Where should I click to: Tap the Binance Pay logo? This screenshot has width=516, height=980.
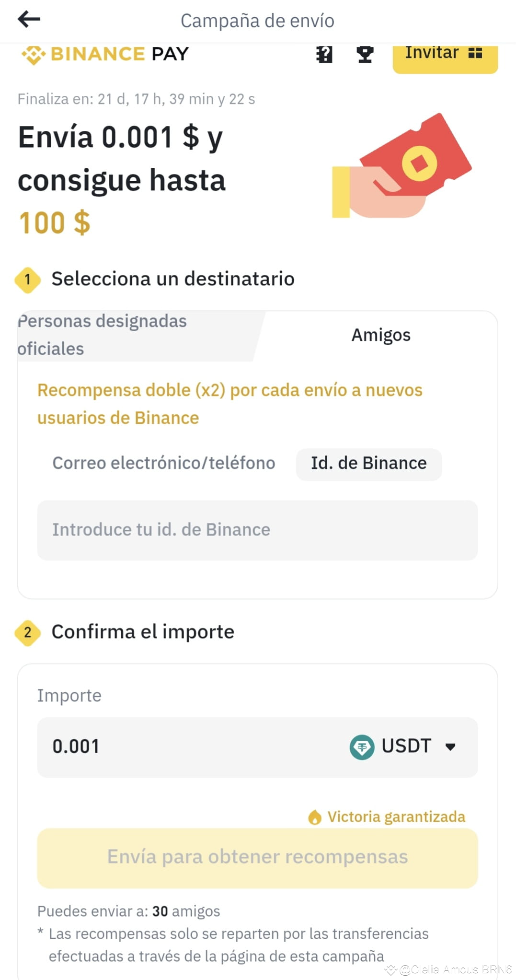click(105, 54)
